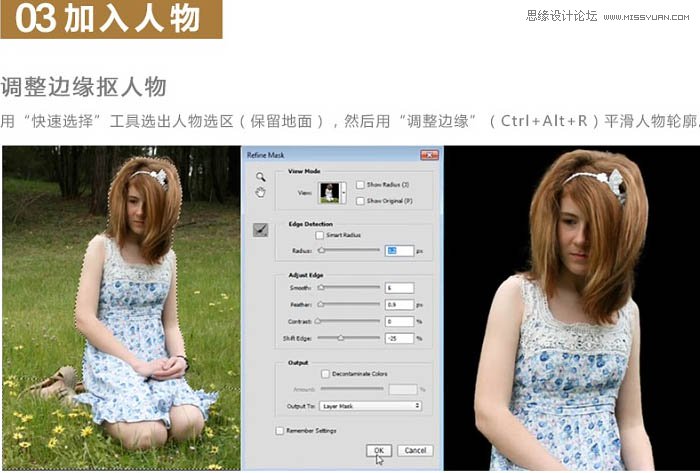This screenshot has height=473, width=700.
Task: Toggle the Remember Settings checkbox
Action: pyautogui.click(x=279, y=431)
